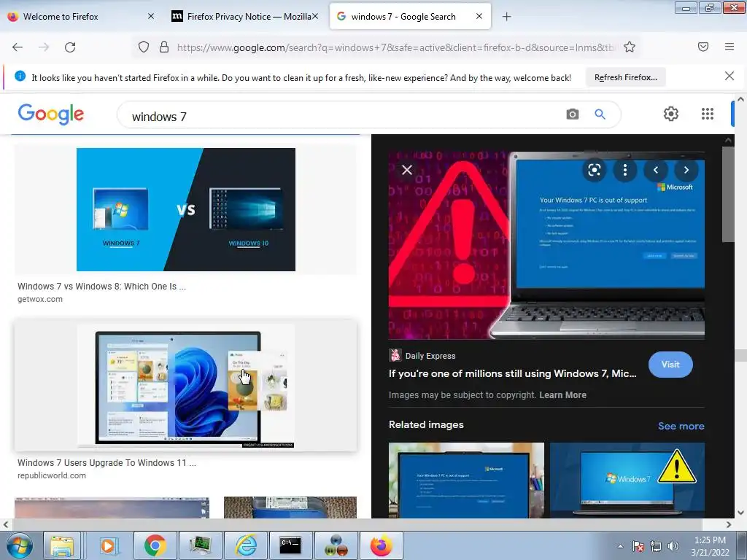Screen dimensions: 747x560
Task: Show hidden system tray icons
Action: point(620,546)
